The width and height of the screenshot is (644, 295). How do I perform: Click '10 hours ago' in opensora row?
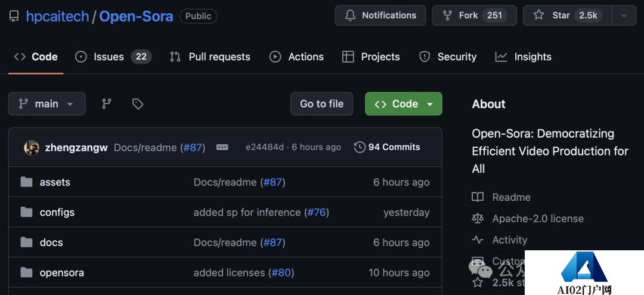click(399, 273)
